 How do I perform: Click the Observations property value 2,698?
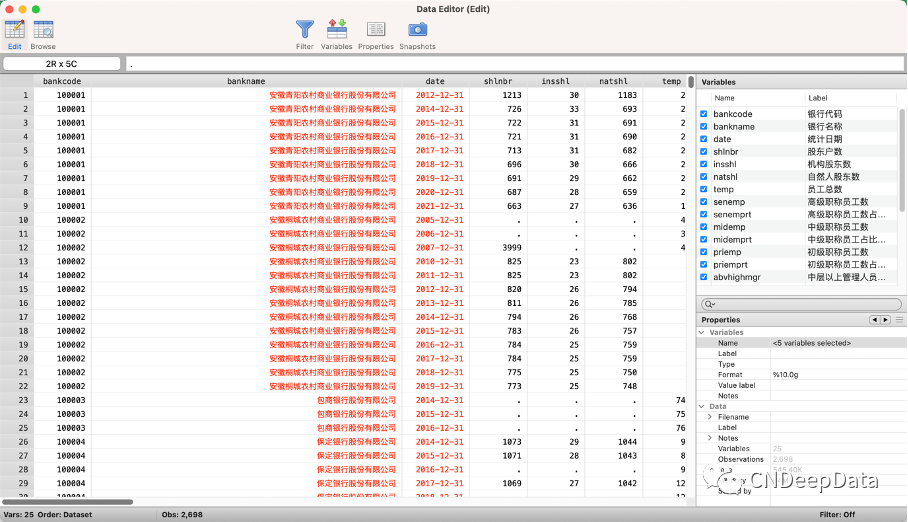(x=783, y=459)
